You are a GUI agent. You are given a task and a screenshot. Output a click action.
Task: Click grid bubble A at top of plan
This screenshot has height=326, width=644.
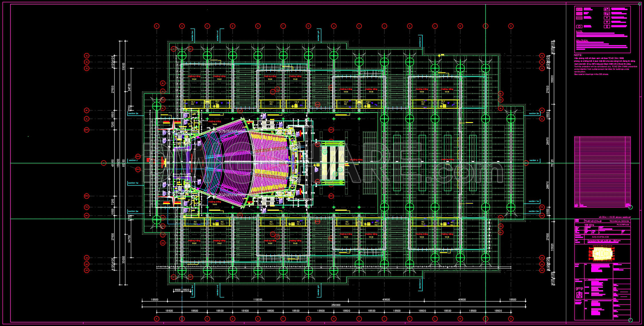156,26
